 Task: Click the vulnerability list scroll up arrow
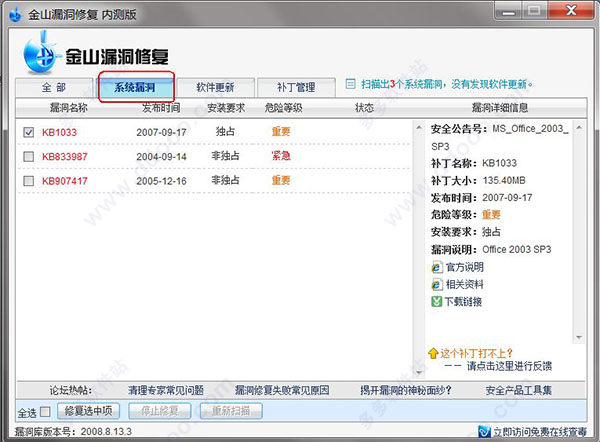(419, 127)
